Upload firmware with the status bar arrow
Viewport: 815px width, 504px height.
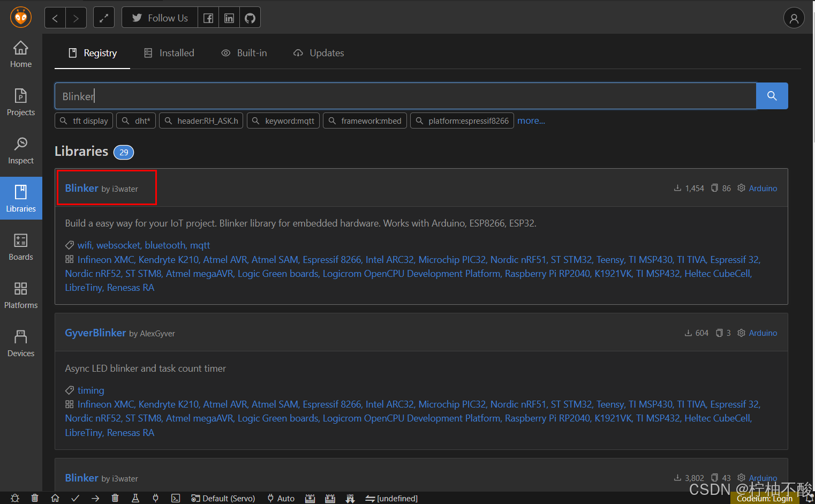(x=95, y=498)
